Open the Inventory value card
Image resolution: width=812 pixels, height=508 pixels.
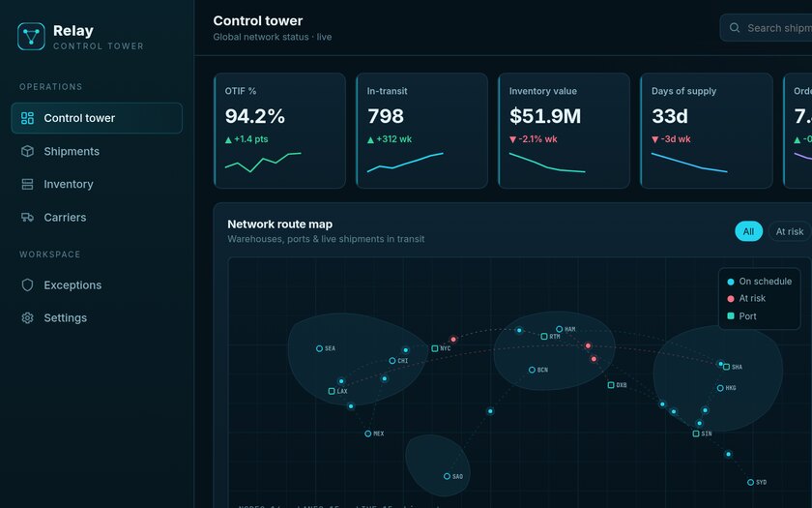(x=564, y=131)
